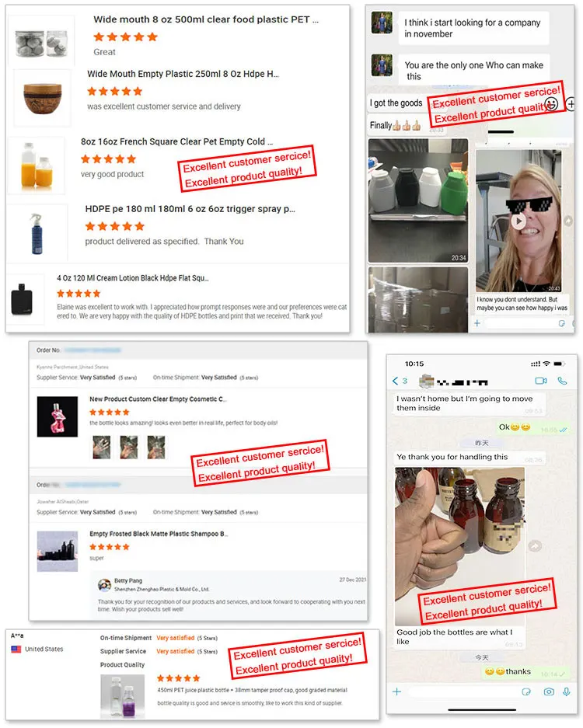The image size is (583, 728).
Task: Open the colored bottles photo sent at 20:34
Action: pyautogui.click(x=418, y=200)
